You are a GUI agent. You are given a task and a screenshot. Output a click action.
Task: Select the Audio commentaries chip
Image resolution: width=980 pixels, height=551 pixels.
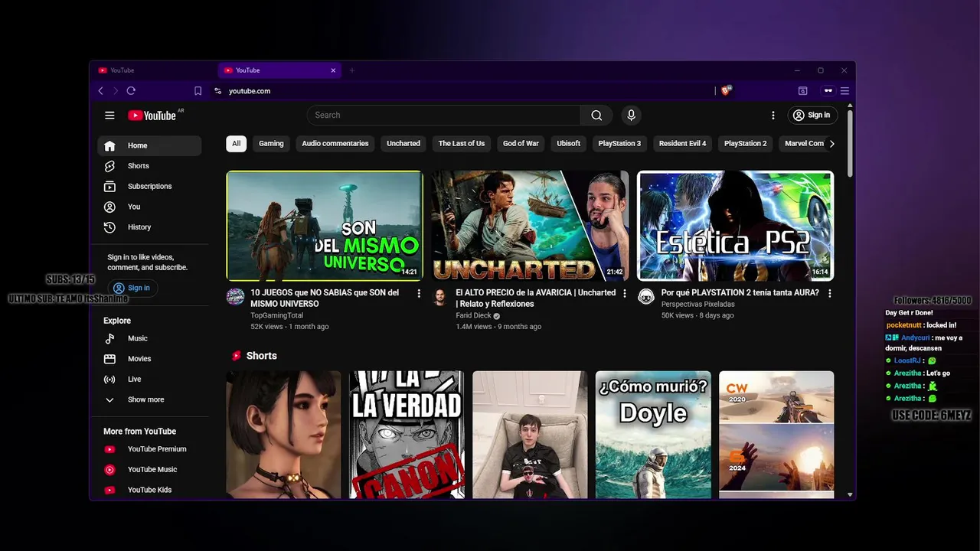point(335,144)
